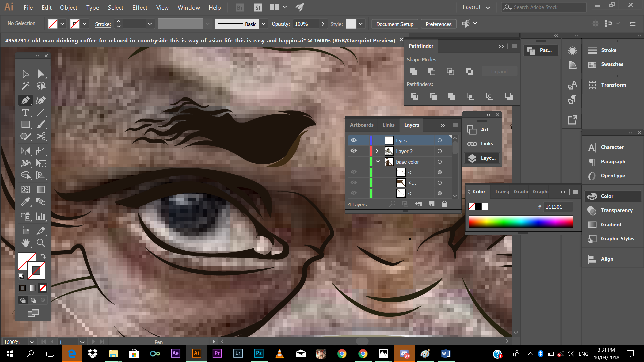Select the Line Segment tool
Viewport: 644px width, 362px height.
pos(41,112)
